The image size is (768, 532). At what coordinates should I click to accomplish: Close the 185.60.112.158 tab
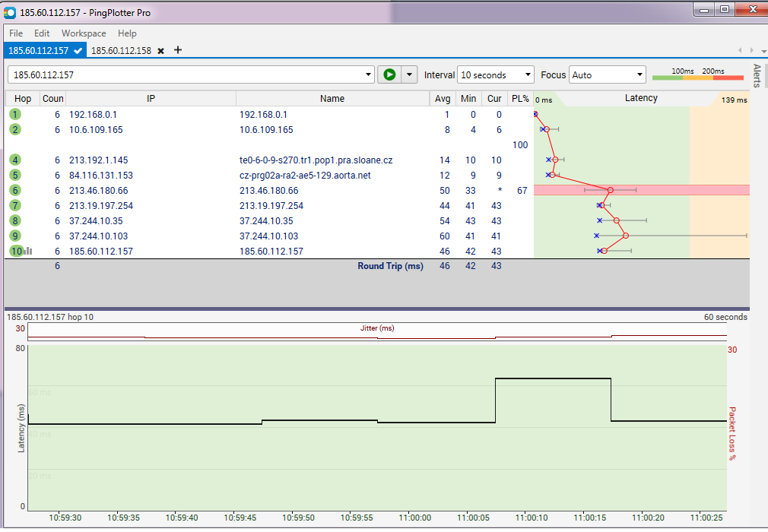[x=160, y=51]
